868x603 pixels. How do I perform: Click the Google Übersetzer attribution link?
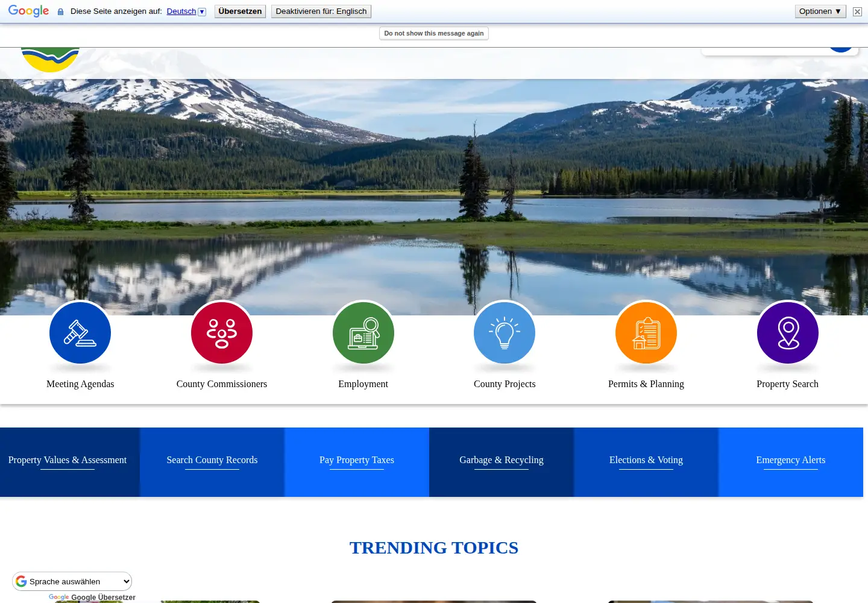pos(92,598)
